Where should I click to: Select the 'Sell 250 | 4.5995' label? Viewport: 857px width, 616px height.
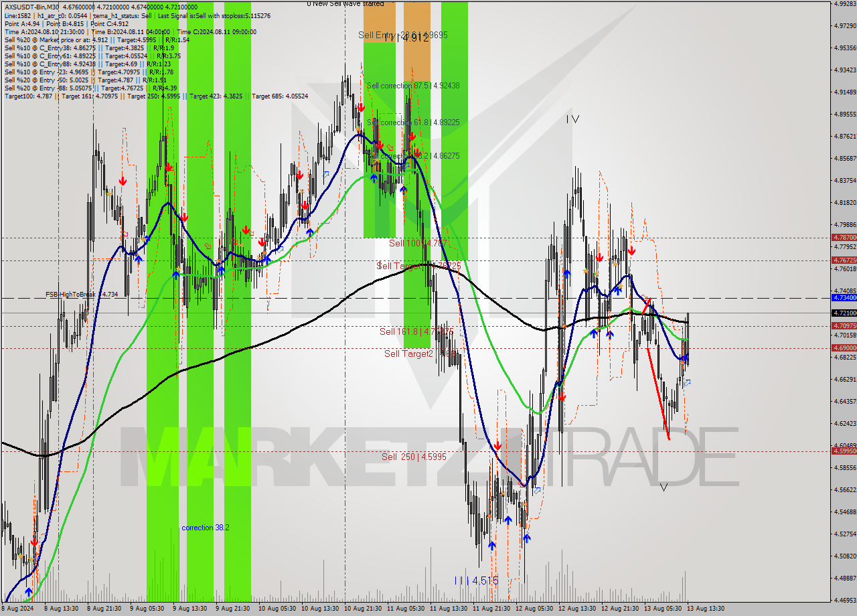tap(414, 457)
